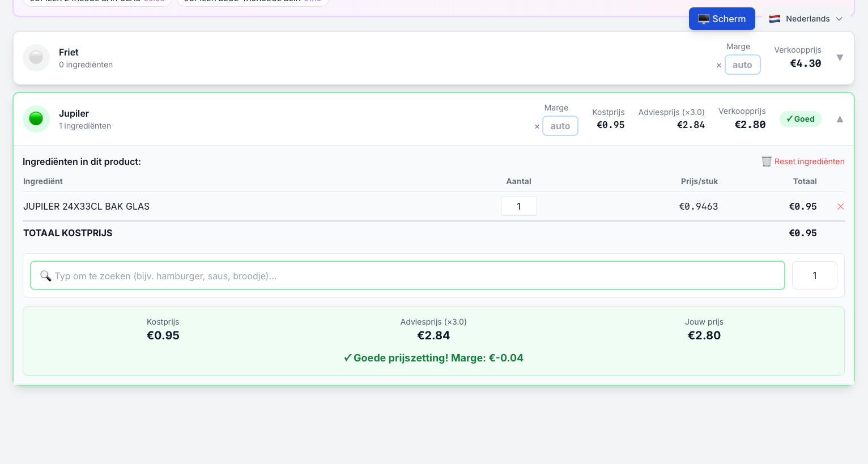Screen dimensions: 868x464
Task: Expand the Friet product row
Action: point(840,57)
